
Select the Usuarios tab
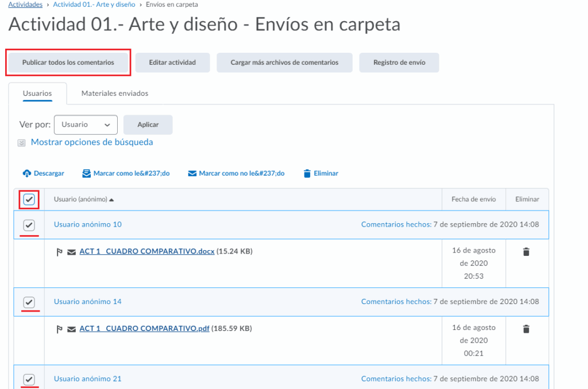37,93
